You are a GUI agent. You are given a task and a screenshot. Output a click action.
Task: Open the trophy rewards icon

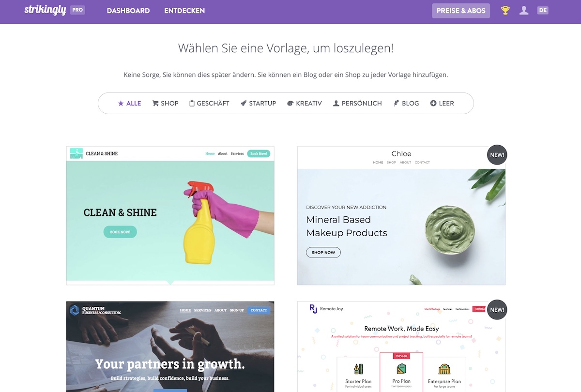(505, 10)
